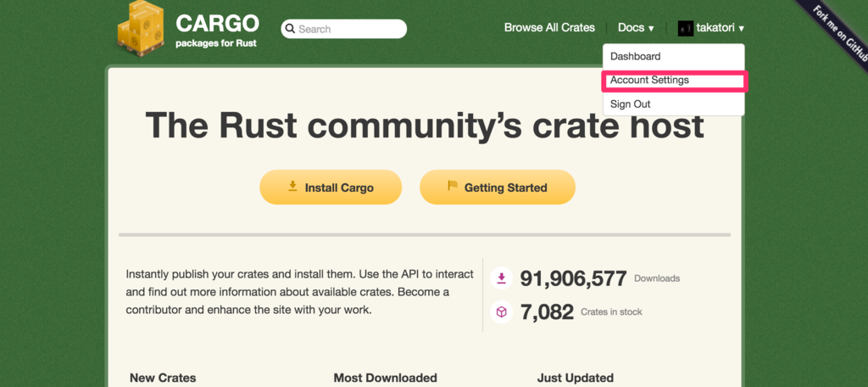The image size is (868, 387).
Task: Click the 91,906,577 downloads number
Action: 574,278
